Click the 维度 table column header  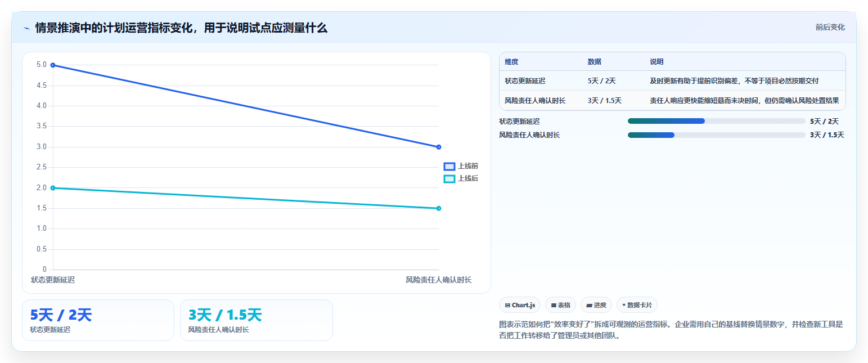(x=511, y=62)
